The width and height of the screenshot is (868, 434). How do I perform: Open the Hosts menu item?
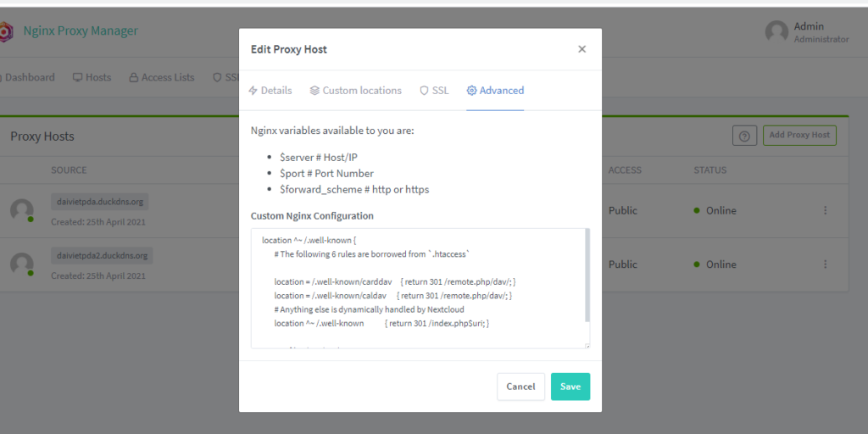pyautogui.click(x=92, y=77)
